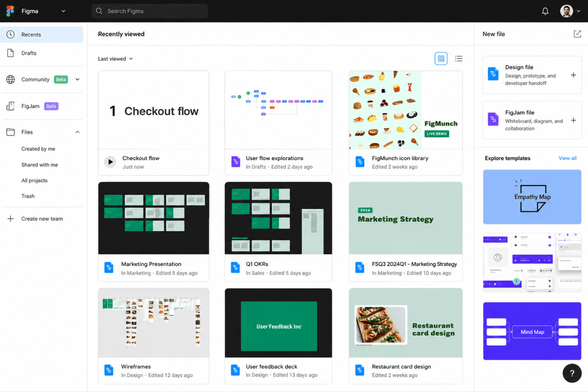Switch to list view
The image size is (588, 392).
pos(459,59)
